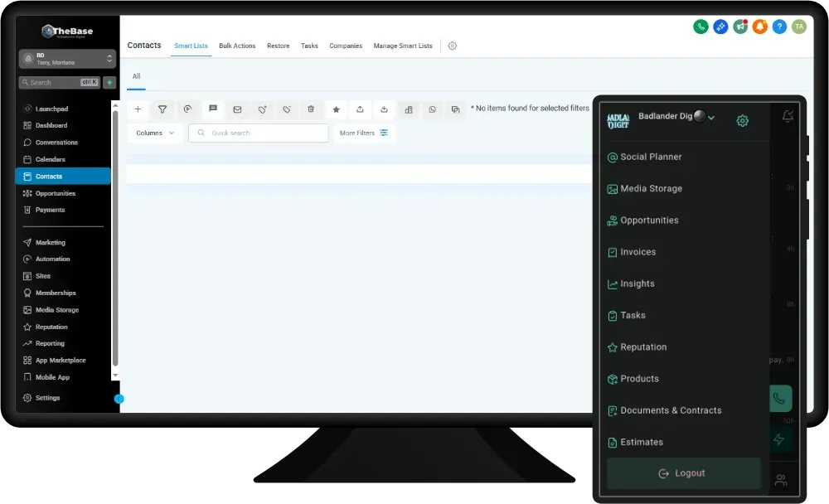Open the funnel filter icon in contacts toolbar
This screenshot has height=504, width=829.
pyautogui.click(x=162, y=109)
